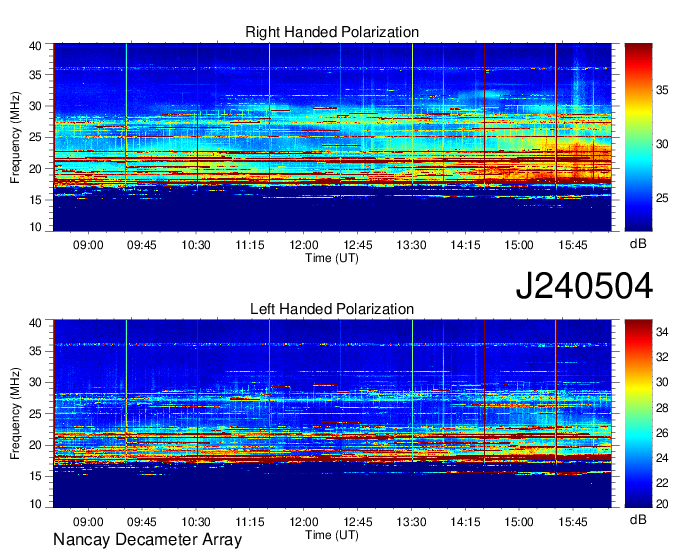The height and width of the screenshot is (552, 680).
Task: Click the Left Handed Polarization title
Action: (x=332, y=309)
